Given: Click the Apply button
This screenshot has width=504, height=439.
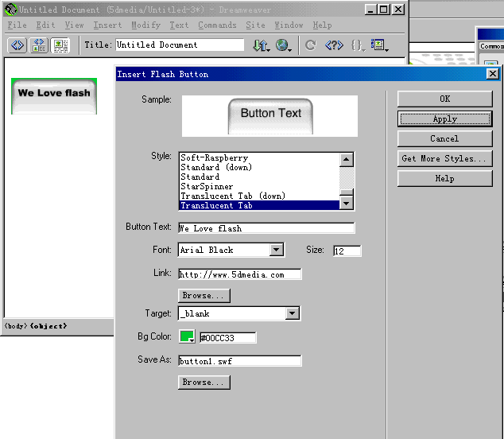Looking at the screenshot, I should click(x=445, y=119).
